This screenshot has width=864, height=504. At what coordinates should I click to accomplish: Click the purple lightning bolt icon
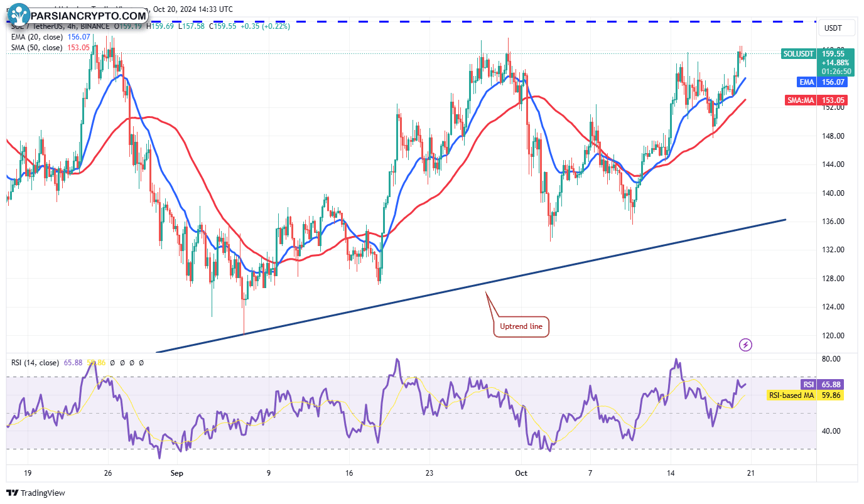click(745, 345)
